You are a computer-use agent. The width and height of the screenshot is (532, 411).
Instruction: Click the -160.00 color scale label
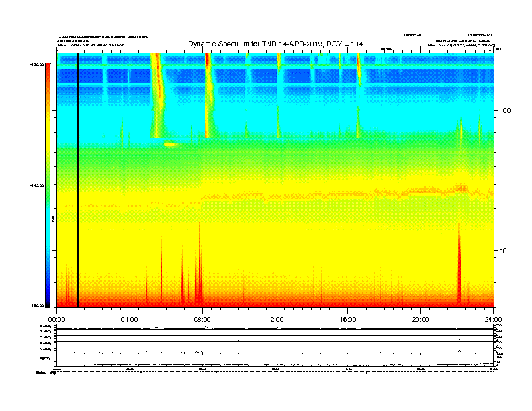(37, 306)
